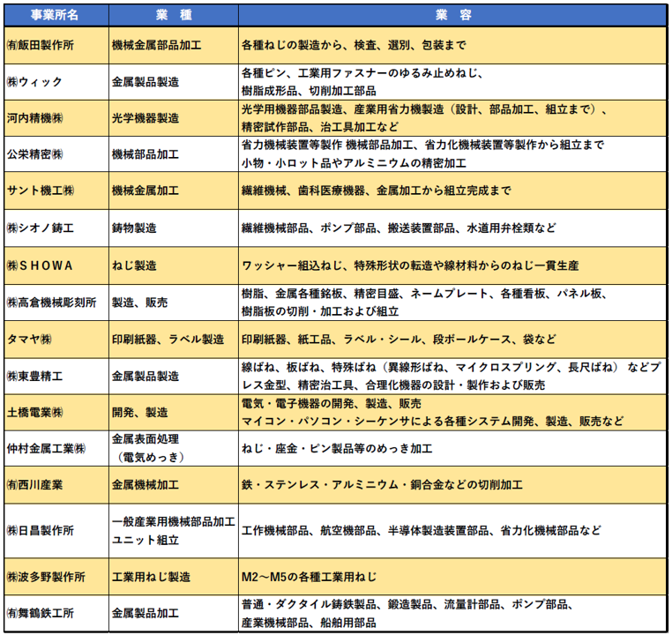
Task: Click the 工業用ねじ製造 industry cell
Action: click(x=174, y=577)
